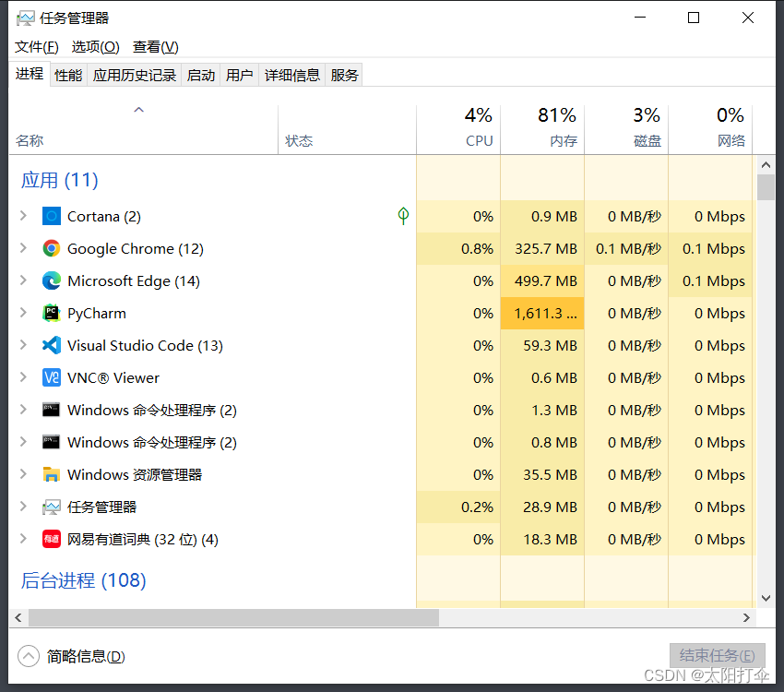Sort by the 网络 column header
Image resolution: width=784 pixels, height=692 pixels.
[710, 129]
